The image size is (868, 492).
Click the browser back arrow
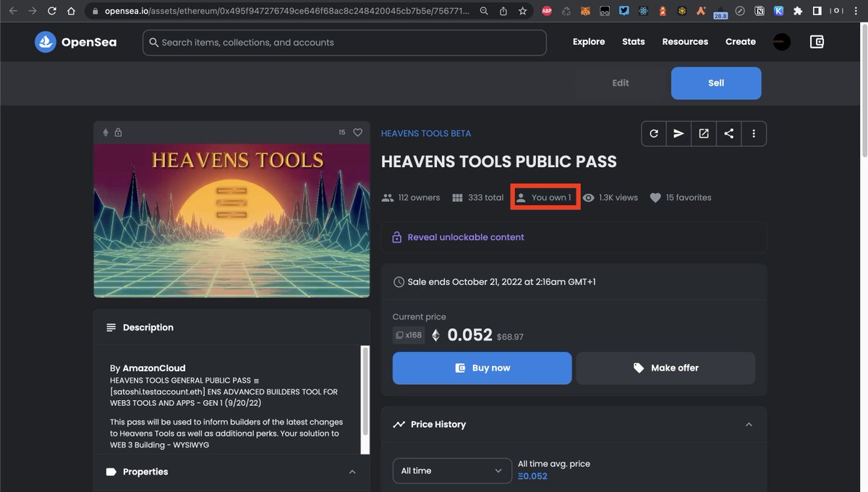13,12
